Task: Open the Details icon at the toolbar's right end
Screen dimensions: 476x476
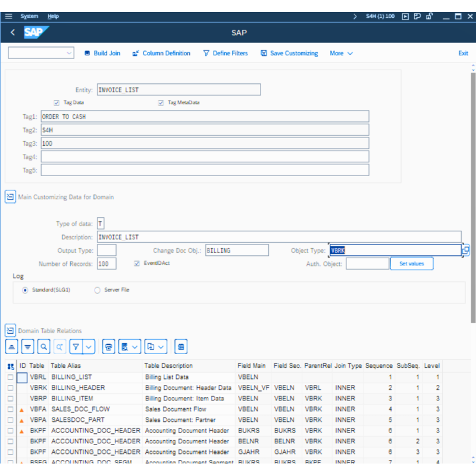Action: click(x=181, y=346)
